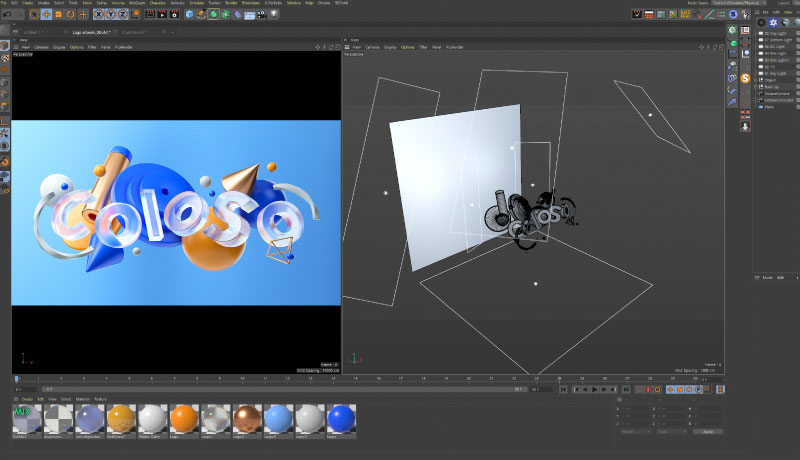Add a Cube primitive with the blue cube icon
The height and width of the screenshot is (460, 800).
click(190, 14)
